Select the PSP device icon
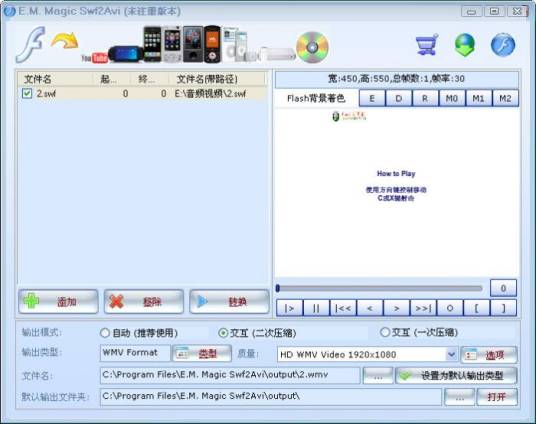The height and width of the screenshot is (424, 536). pos(125,54)
